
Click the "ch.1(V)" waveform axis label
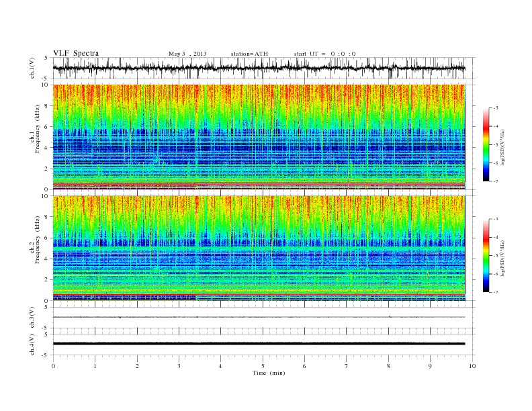click(32, 68)
